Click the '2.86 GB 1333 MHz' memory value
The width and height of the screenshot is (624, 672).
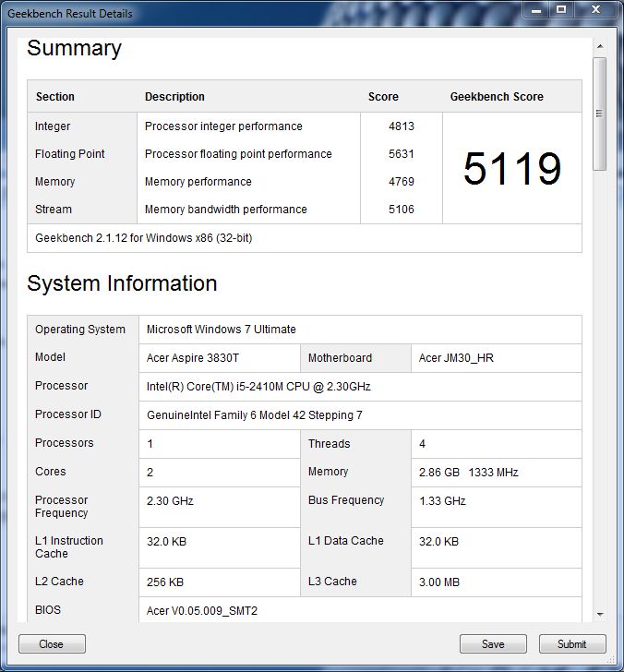tap(468, 473)
